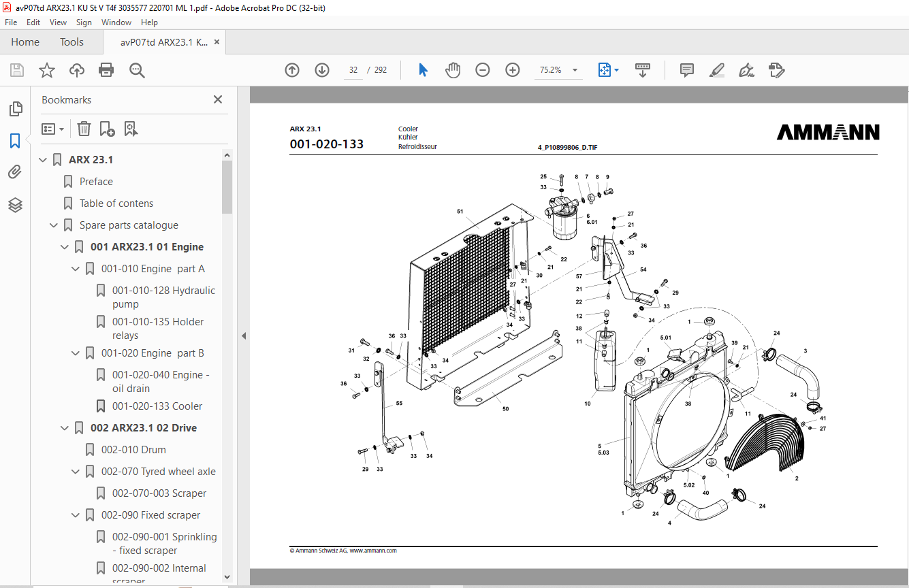Screen dimensions: 909x588
Task: Select the avP07td ARX23.1 document tab
Action: pyautogui.click(x=164, y=42)
